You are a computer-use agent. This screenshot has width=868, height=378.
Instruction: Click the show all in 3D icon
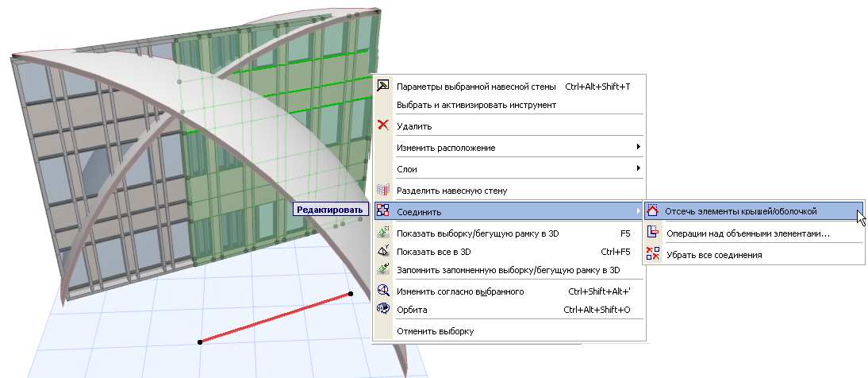(x=382, y=252)
